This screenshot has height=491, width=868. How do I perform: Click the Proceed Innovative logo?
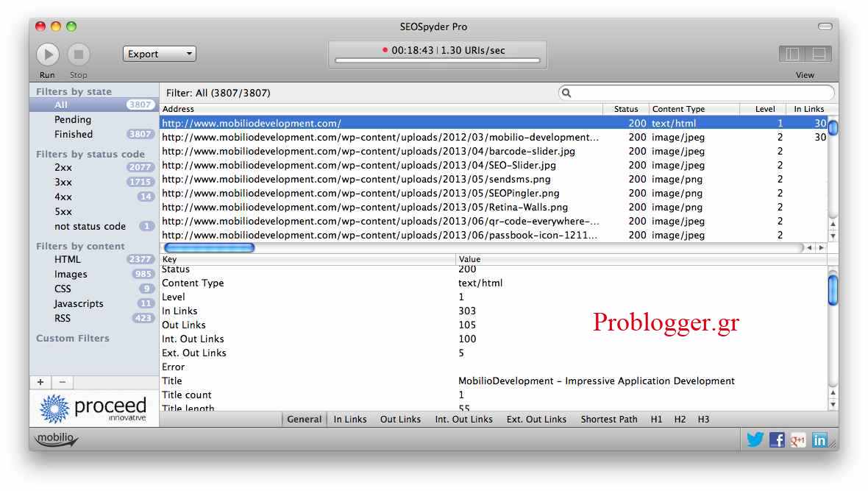93,409
